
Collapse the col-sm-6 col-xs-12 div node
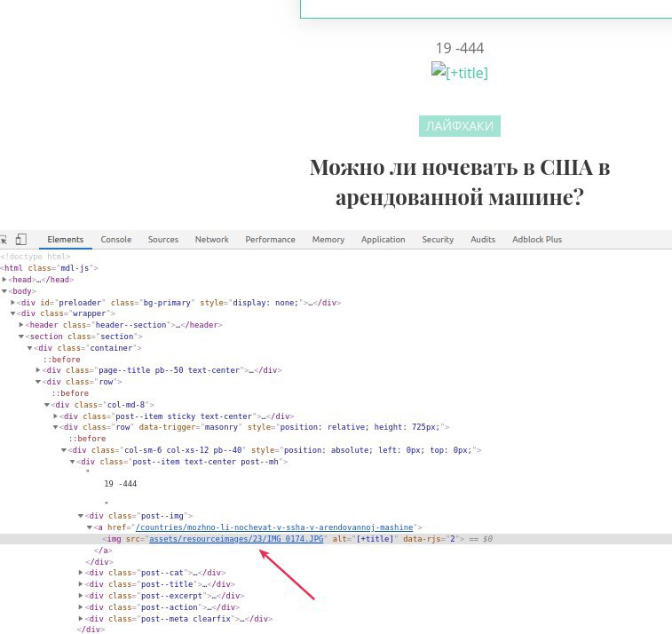(x=64, y=449)
